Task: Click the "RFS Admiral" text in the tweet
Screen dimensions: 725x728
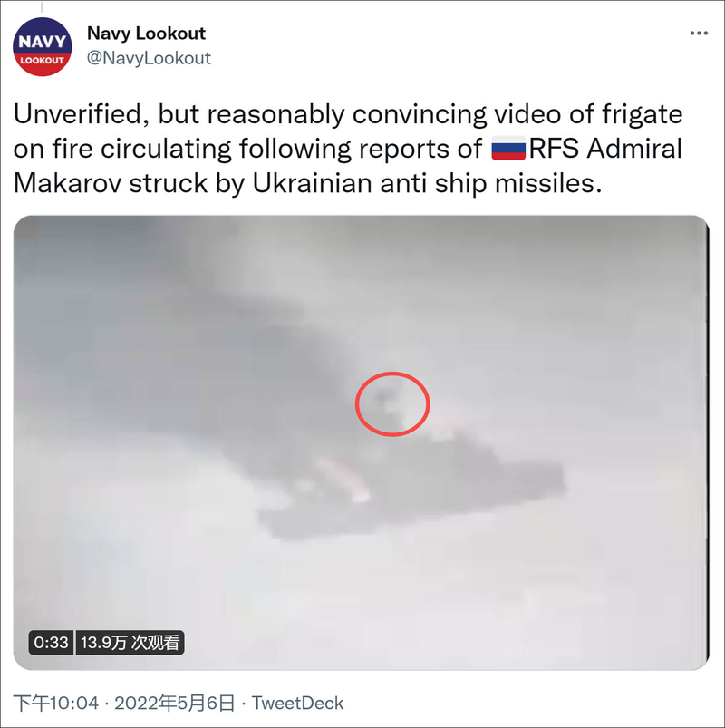Action: coord(605,149)
